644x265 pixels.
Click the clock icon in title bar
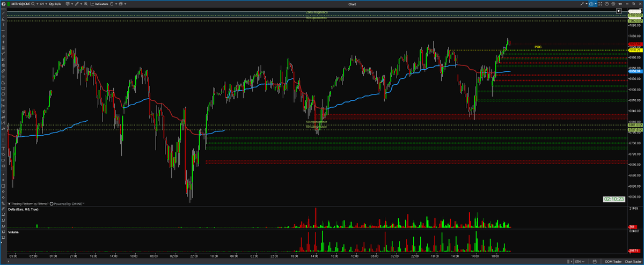pos(606,4)
